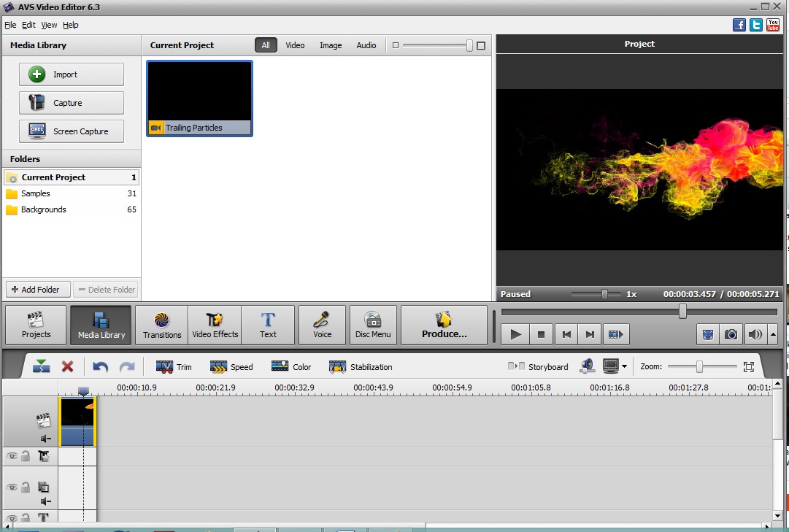
Task: Click the Import button
Action: click(71, 74)
